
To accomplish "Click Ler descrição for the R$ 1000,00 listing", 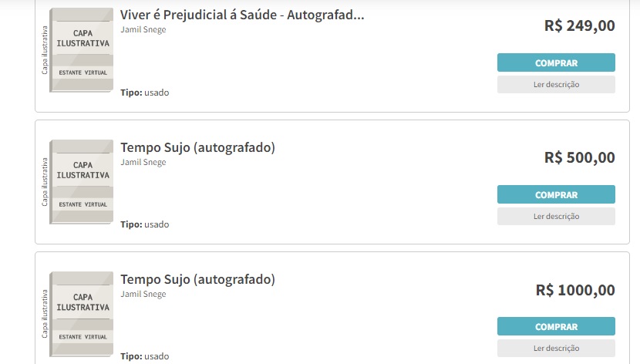I will [x=556, y=348].
